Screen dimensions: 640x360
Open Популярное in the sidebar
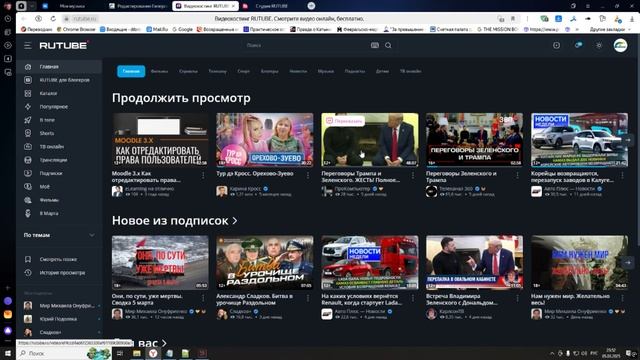click(x=59, y=107)
